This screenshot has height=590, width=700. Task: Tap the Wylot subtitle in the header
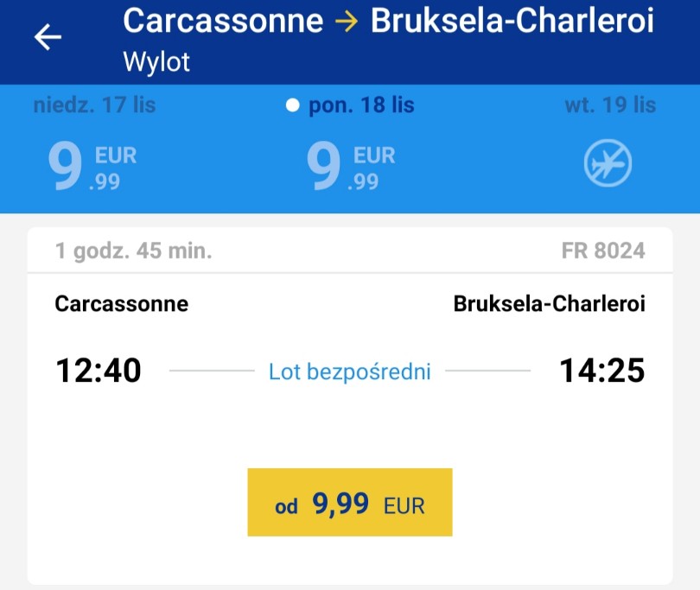[156, 61]
